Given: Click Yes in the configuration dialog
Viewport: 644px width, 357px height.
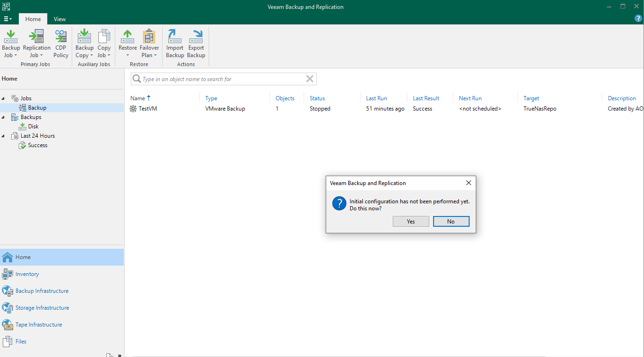Looking at the screenshot, I should click(x=411, y=221).
